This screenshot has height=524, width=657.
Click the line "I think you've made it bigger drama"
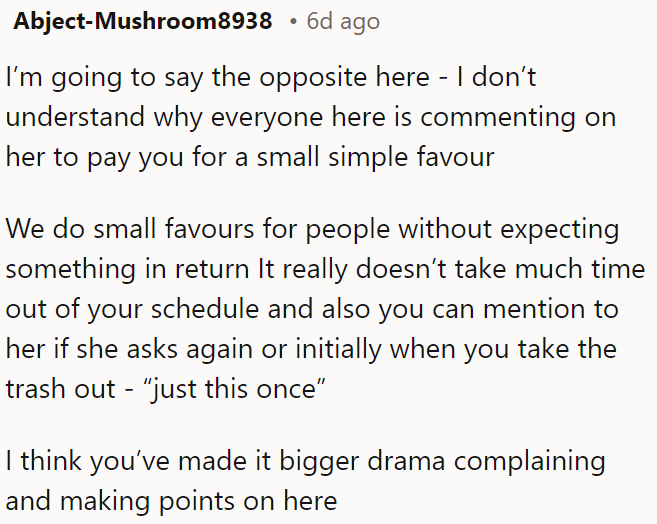(306, 462)
